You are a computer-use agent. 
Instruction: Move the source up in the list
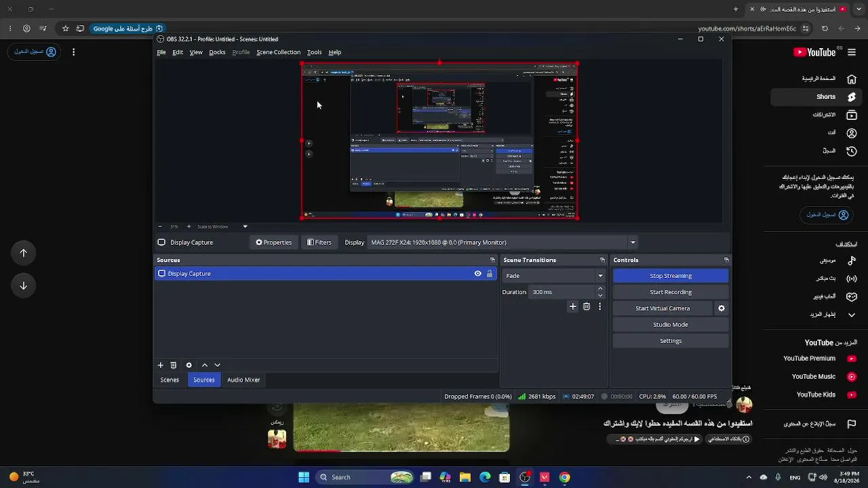point(205,365)
